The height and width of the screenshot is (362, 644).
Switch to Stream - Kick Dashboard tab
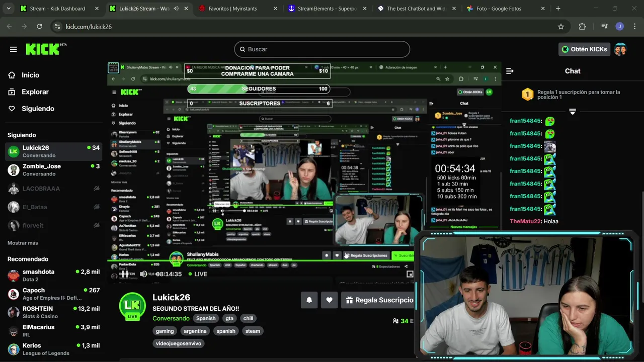59,9
